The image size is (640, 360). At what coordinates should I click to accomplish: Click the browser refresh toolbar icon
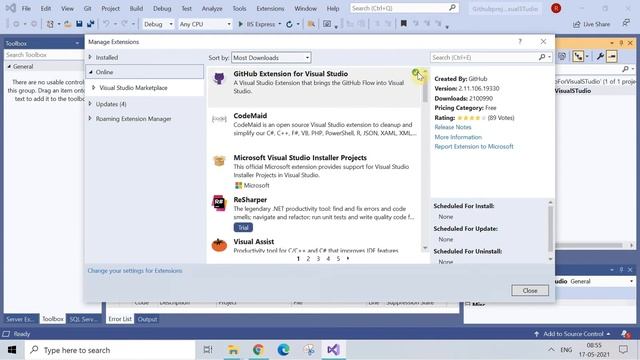[x=289, y=24]
